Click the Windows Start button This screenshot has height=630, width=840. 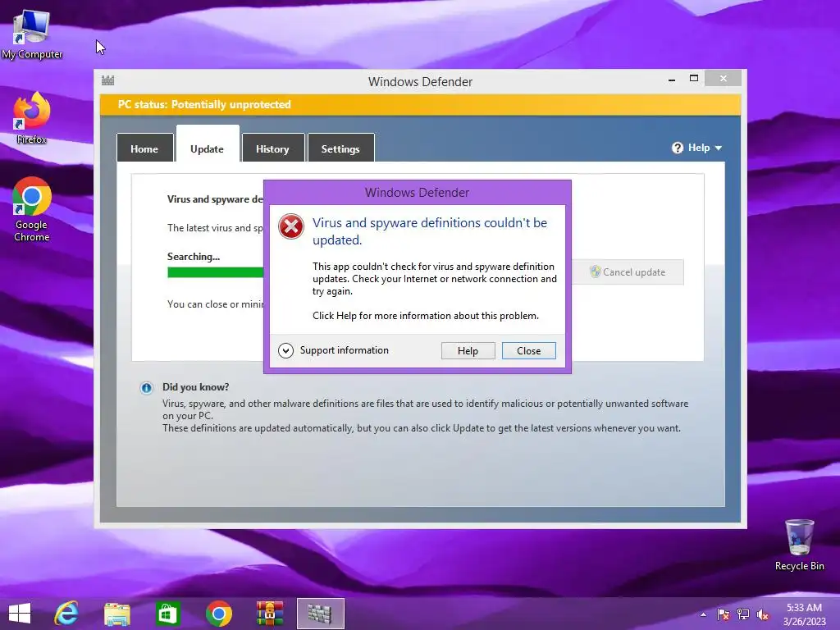[20, 614]
